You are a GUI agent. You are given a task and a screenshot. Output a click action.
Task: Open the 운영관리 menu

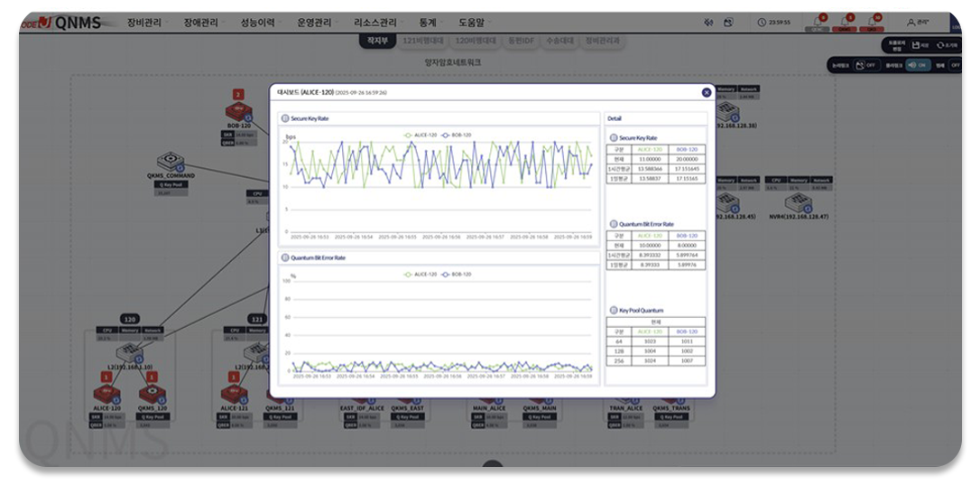pyautogui.click(x=314, y=23)
